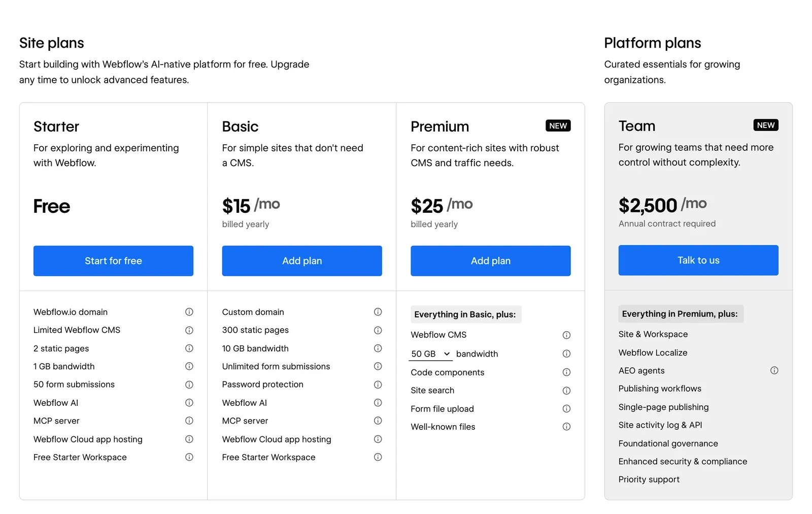Click the "Foundational governance" feature text
The width and height of the screenshot is (812, 514).
(x=668, y=443)
